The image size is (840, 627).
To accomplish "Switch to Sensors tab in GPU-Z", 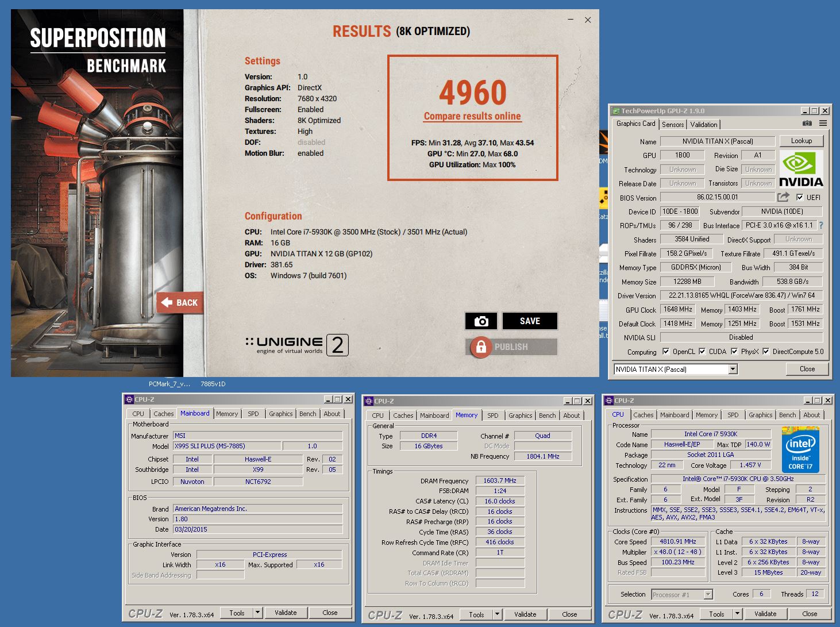I will tap(673, 124).
